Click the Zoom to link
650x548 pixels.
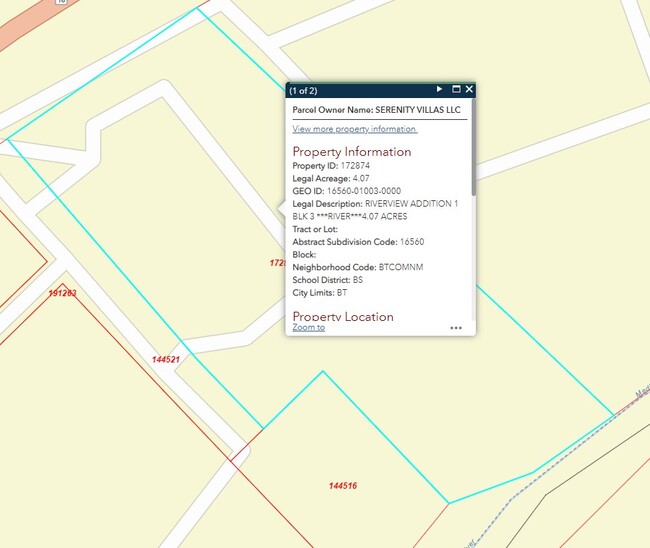pos(308,327)
